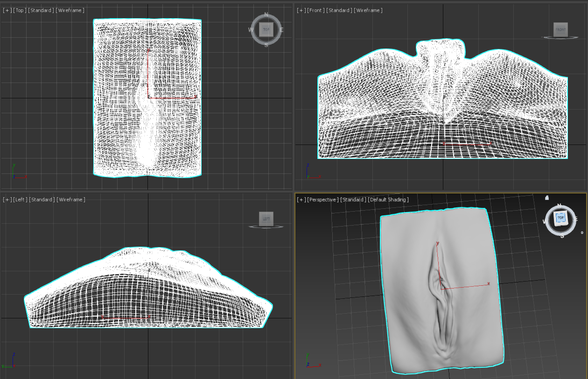
Task: Click the LEFT cube in the Left viewport
Action: coord(266,218)
